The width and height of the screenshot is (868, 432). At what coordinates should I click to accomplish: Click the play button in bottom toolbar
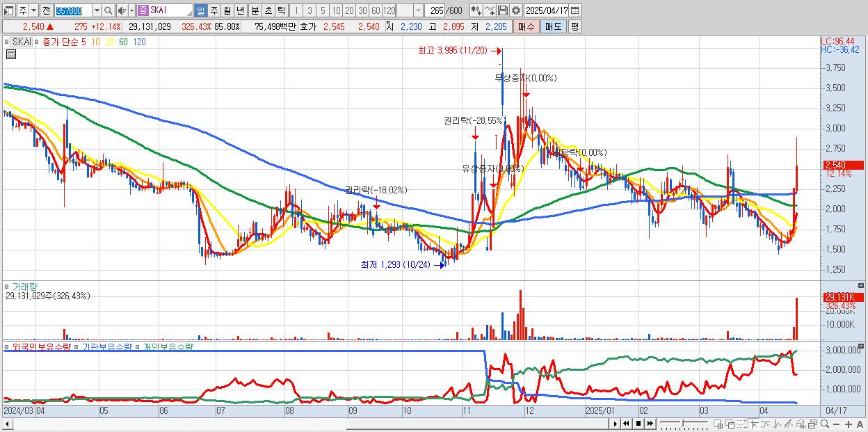coord(616,424)
